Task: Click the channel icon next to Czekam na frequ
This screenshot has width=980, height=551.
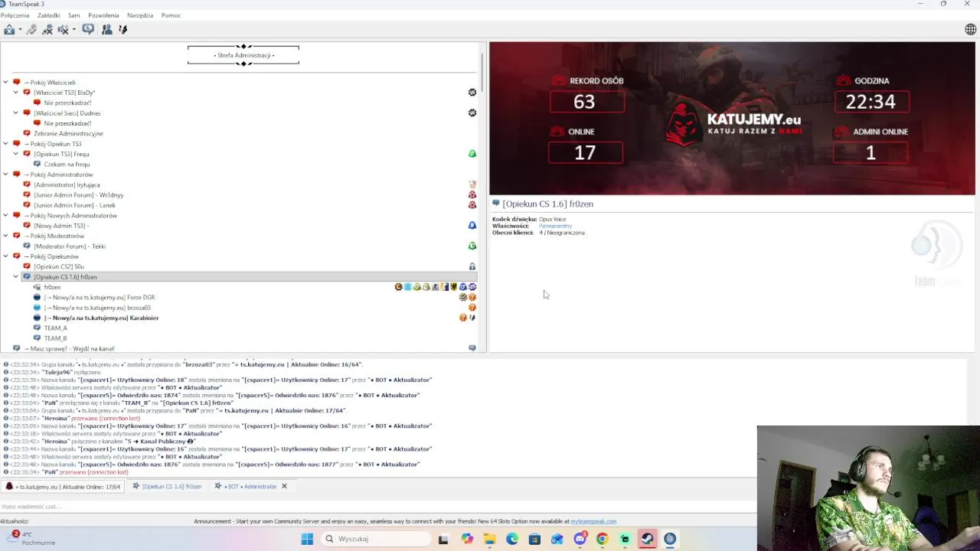Action: pos(37,164)
